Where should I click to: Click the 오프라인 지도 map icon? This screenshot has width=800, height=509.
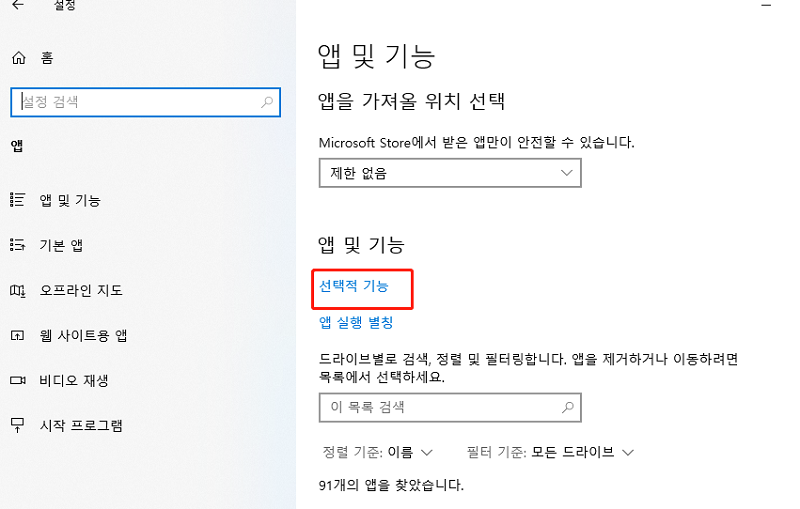click(x=17, y=290)
